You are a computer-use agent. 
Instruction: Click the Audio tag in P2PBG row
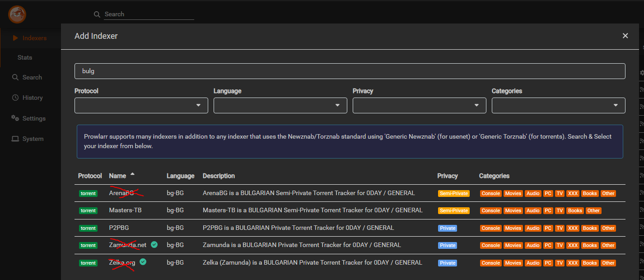coord(533,228)
